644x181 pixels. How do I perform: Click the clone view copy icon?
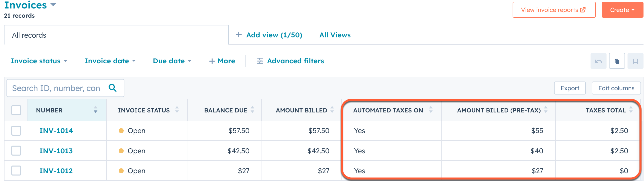(x=617, y=61)
